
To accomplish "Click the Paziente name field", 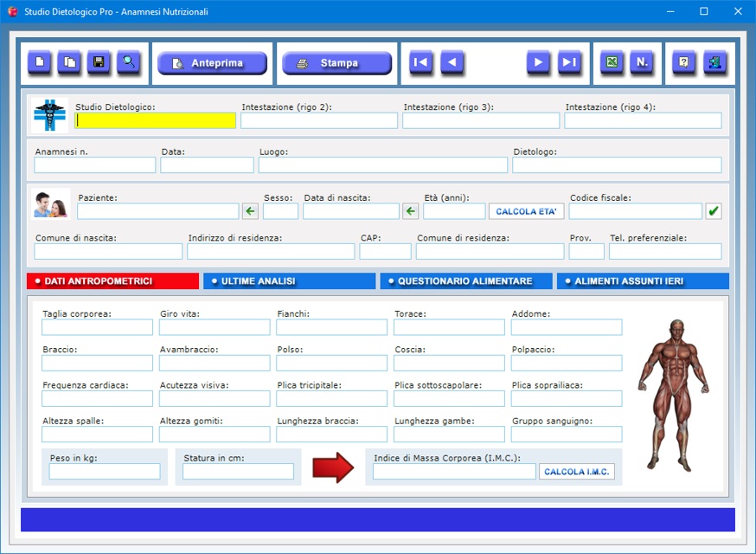I will (158, 211).
